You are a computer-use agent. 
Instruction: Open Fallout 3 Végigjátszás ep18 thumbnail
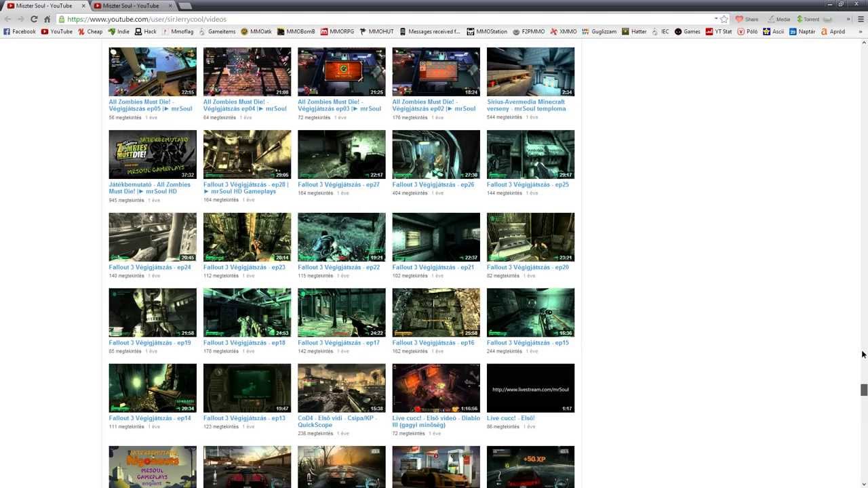tap(247, 312)
